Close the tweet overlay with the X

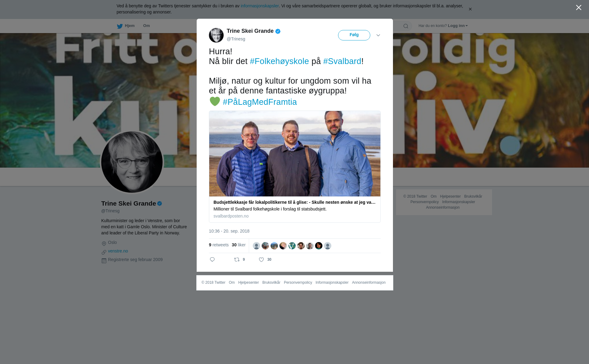579,8
